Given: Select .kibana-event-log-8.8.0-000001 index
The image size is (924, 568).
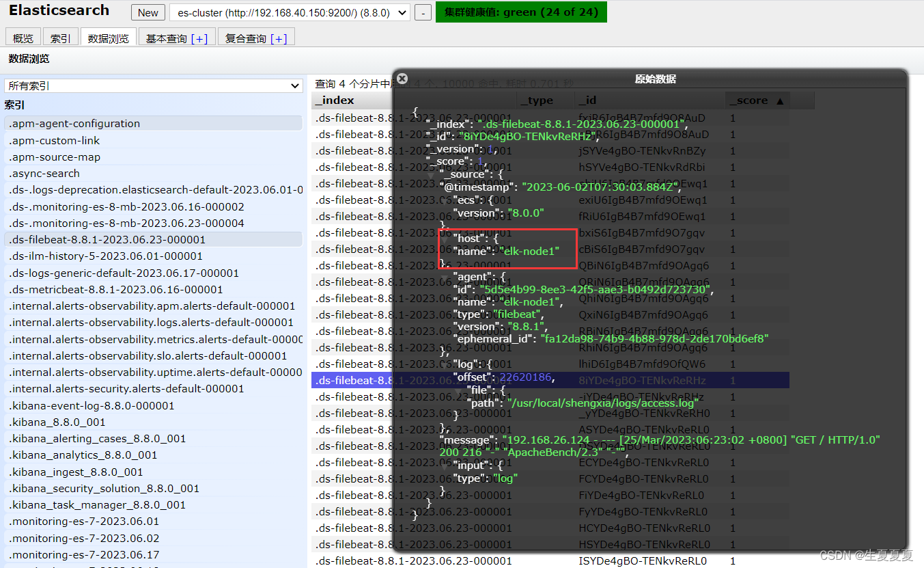Looking at the screenshot, I should click(154, 405).
